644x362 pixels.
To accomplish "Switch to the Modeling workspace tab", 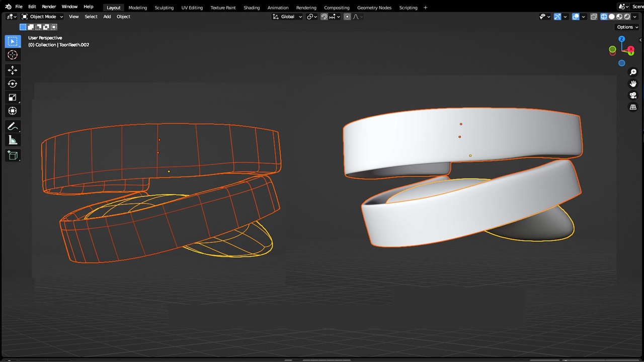I will coord(138,8).
